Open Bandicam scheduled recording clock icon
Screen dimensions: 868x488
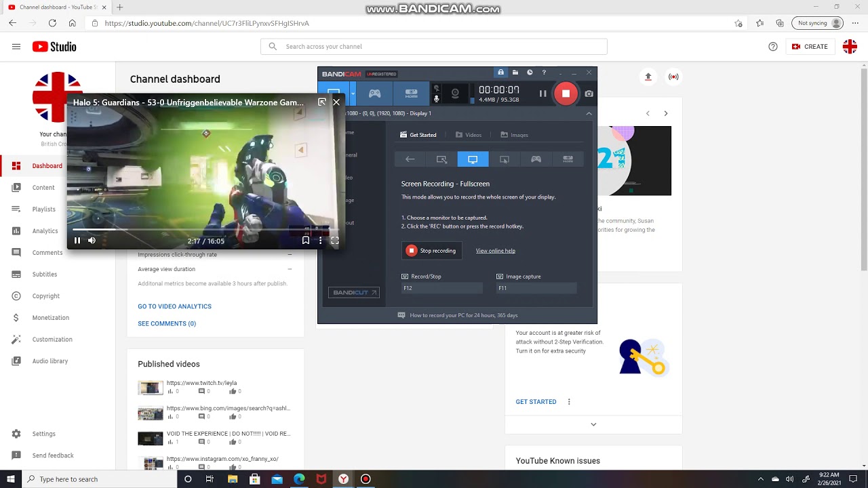[530, 73]
